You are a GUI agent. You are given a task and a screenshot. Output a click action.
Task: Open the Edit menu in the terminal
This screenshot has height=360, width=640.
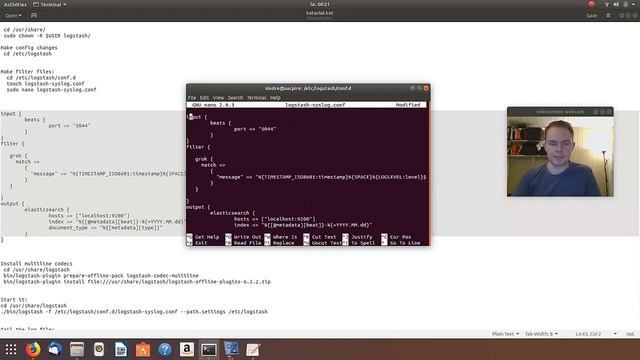pos(204,98)
